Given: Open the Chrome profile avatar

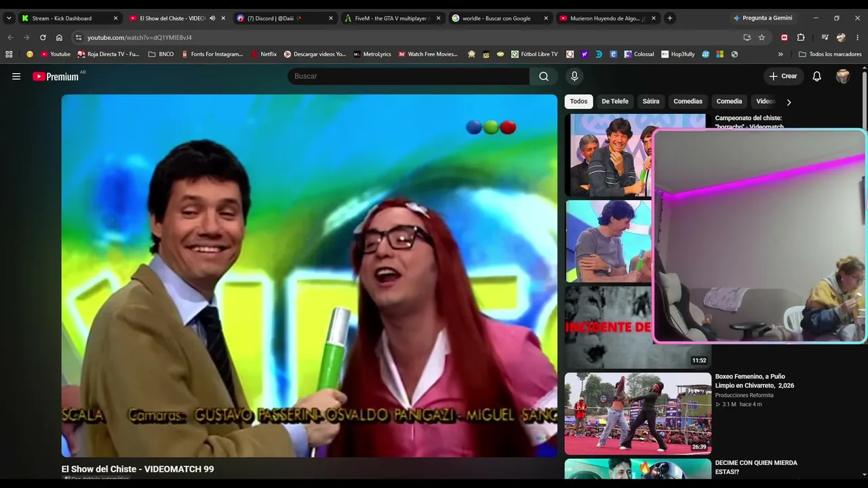Looking at the screenshot, I should (x=842, y=37).
